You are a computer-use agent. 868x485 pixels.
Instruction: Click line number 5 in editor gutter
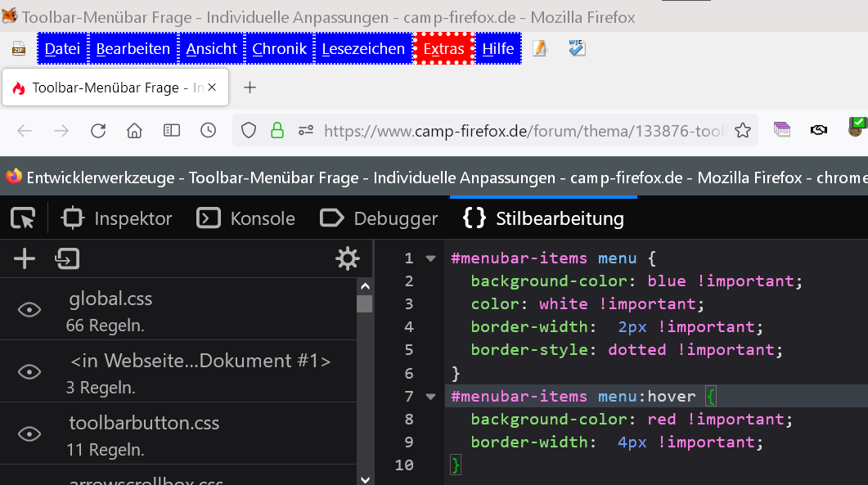pos(408,351)
